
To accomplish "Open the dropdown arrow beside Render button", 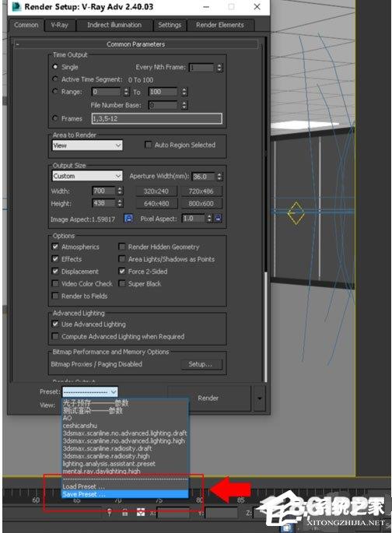I will tap(260, 398).
